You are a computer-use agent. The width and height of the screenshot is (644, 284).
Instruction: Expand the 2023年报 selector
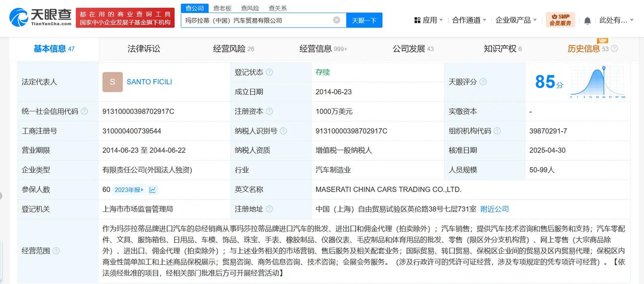click(x=129, y=190)
